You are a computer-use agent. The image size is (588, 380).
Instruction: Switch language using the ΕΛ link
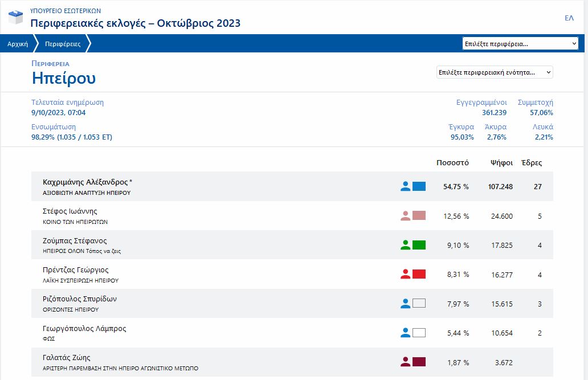569,18
